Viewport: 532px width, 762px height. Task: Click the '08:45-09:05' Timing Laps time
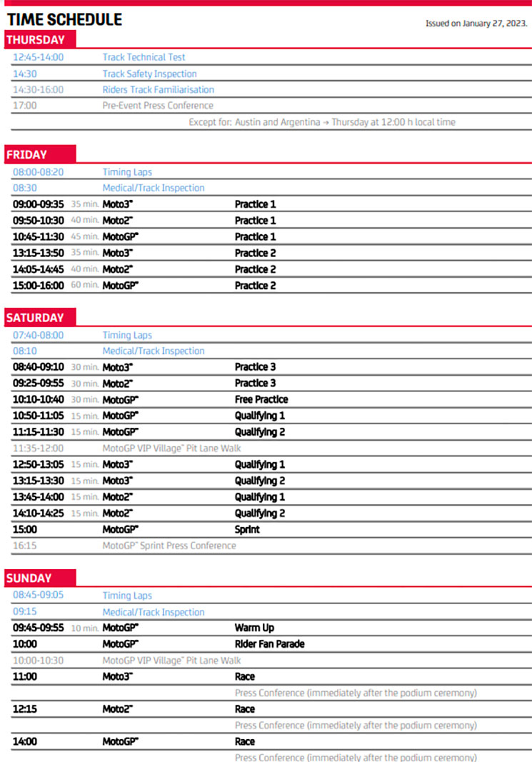click(x=38, y=595)
